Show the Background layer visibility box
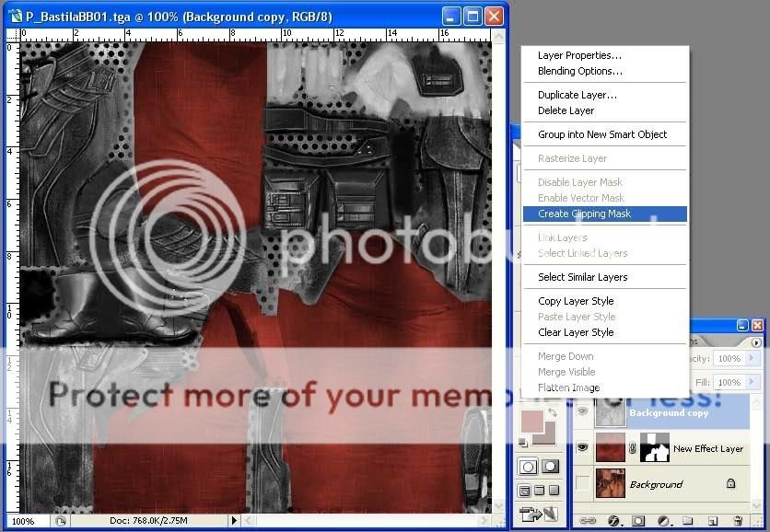The width and height of the screenshot is (770, 532). pyautogui.click(x=582, y=483)
